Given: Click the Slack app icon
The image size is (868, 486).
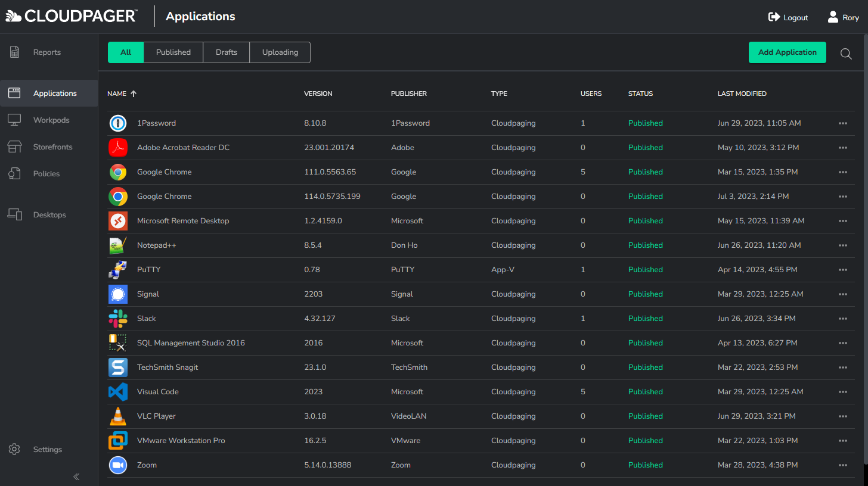Looking at the screenshot, I should click(118, 319).
